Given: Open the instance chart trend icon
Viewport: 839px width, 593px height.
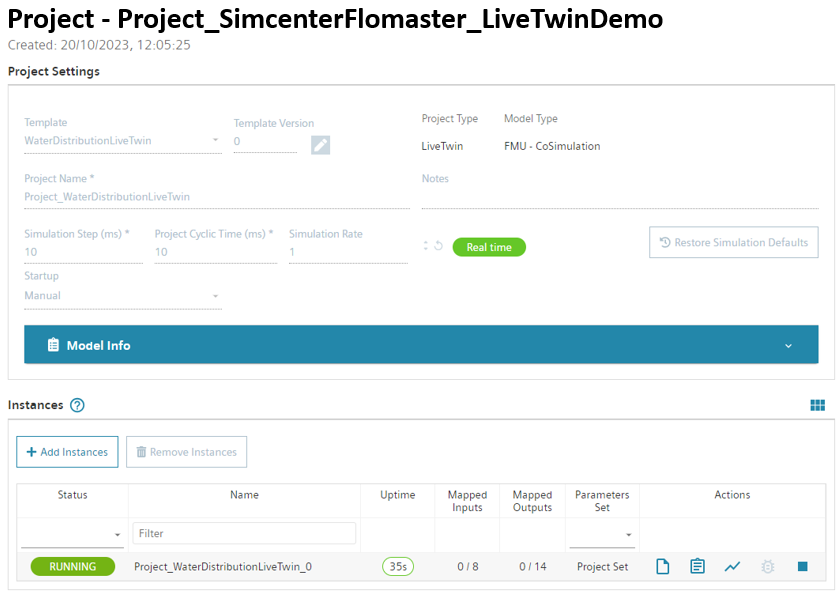Looking at the screenshot, I should 732,566.
